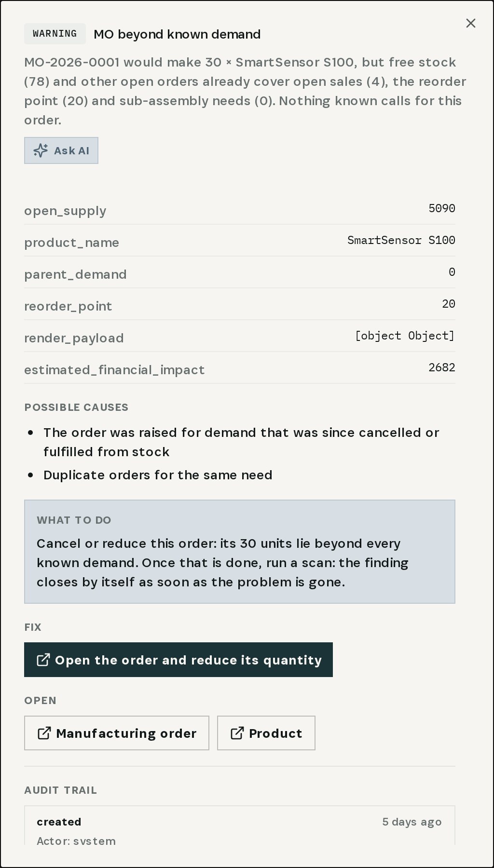Select the created audit trail entry
494x868 pixels.
240,825
